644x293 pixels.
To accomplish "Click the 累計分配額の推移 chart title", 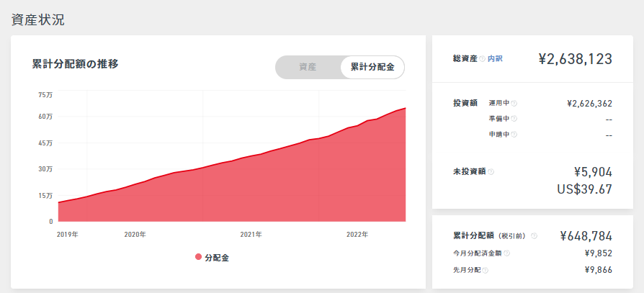I will 75,64.
